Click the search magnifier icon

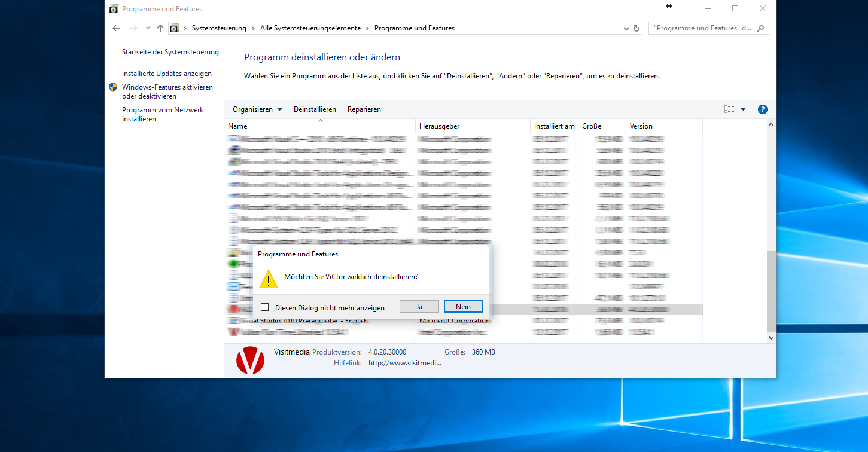tap(761, 28)
